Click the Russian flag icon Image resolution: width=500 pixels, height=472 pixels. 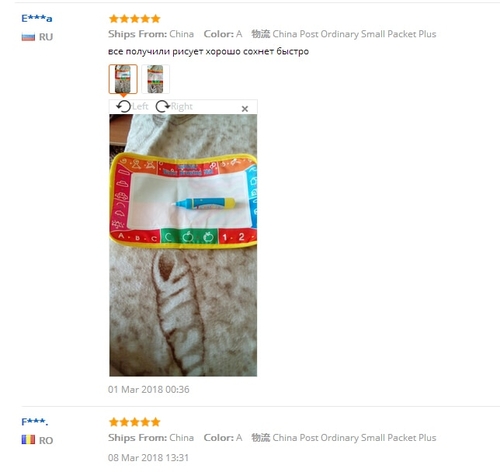coord(28,37)
